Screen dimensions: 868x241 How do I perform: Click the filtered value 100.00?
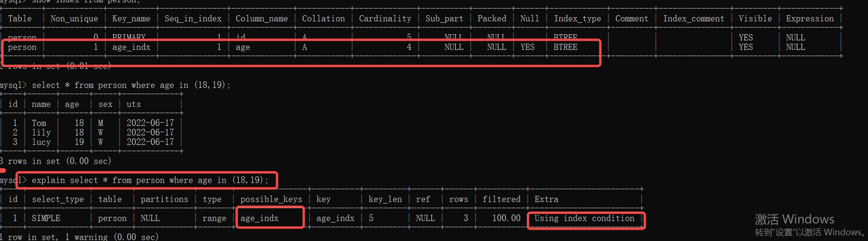(x=506, y=218)
